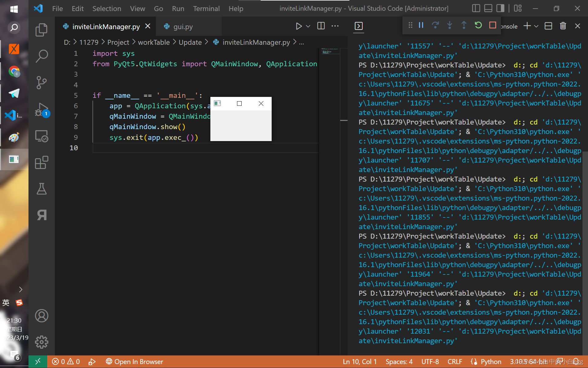Open the Run menu
This screenshot has height=368, width=588.
[178, 9]
